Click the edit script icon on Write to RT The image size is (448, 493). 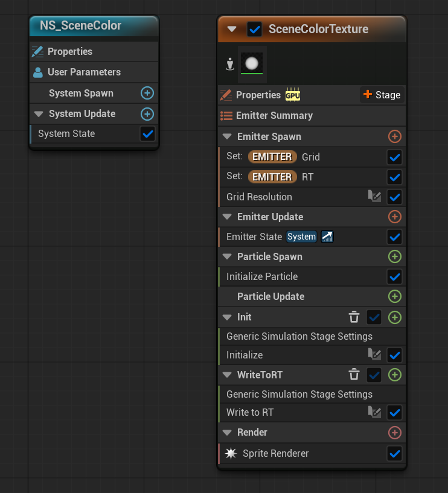[x=374, y=413]
